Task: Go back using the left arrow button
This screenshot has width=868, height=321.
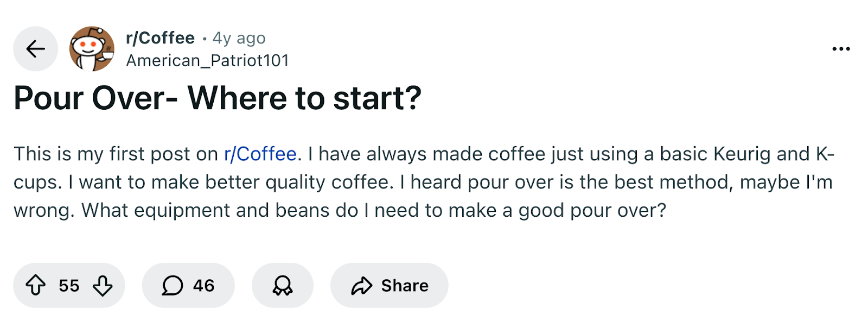Action: (35, 49)
